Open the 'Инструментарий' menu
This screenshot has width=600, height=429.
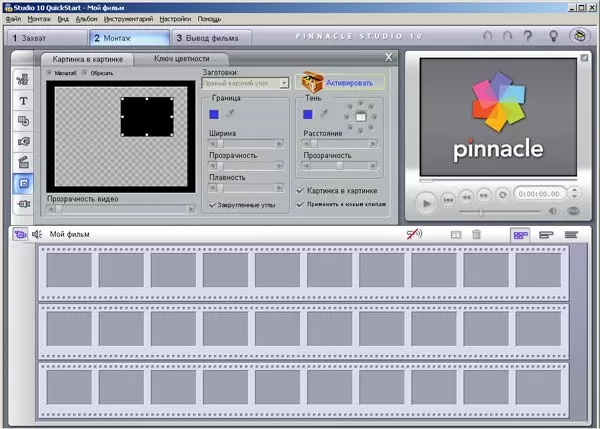129,19
